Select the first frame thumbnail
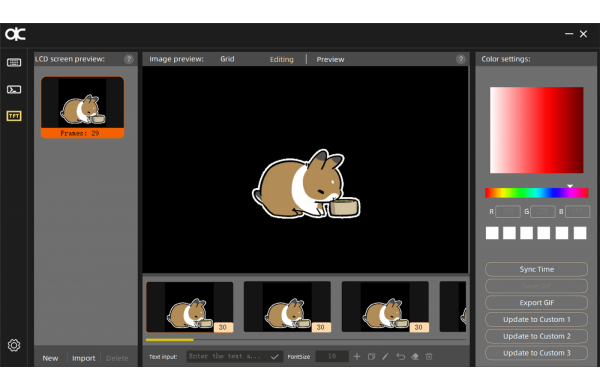 190,307
